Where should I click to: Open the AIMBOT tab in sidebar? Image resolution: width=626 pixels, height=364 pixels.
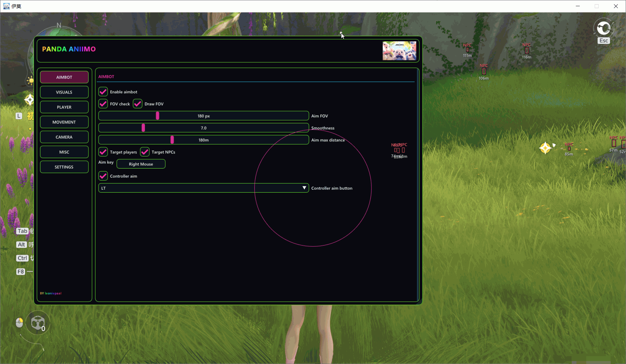pos(64,77)
